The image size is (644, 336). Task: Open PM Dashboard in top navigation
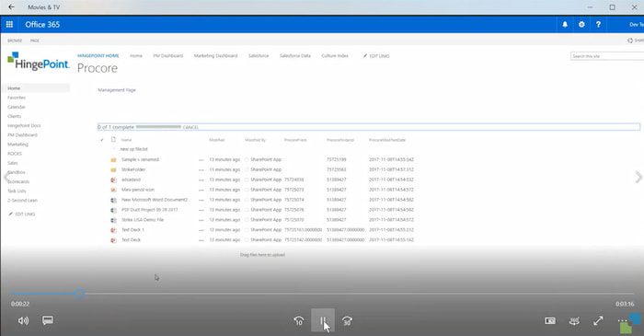(168, 56)
